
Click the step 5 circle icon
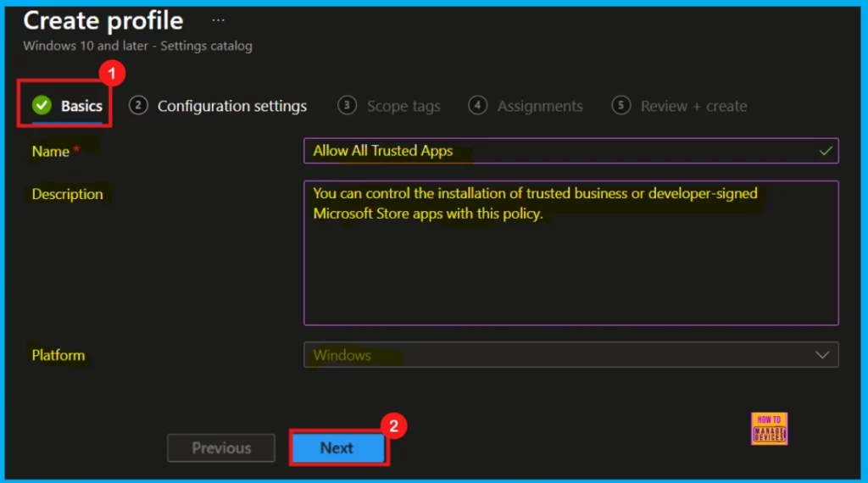click(x=620, y=105)
